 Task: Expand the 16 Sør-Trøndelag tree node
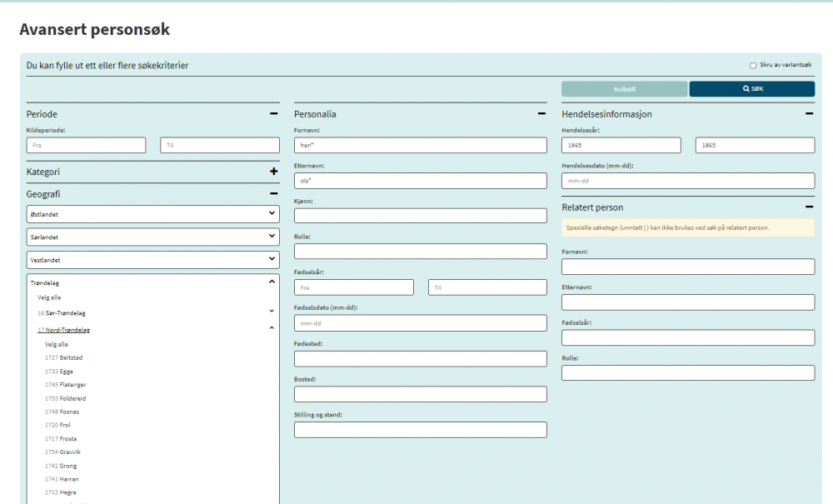click(271, 312)
